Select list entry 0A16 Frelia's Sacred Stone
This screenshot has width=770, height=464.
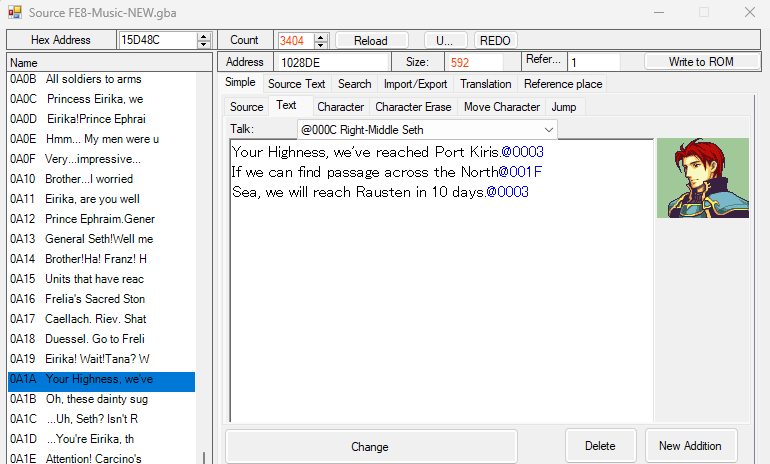(x=100, y=299)
